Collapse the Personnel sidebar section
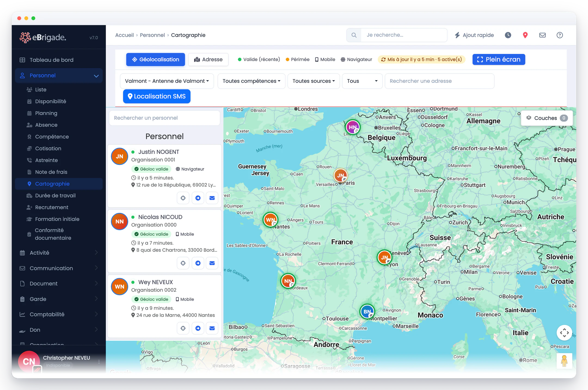 [x=59, y=75]
